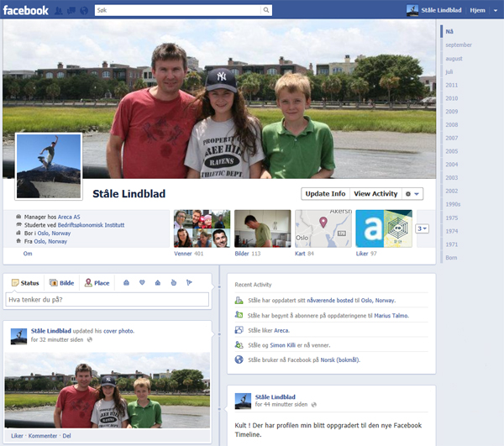Screen dimensions: 504x446
Task: Jump to Born on the timeline
Action: click(451, 257)
